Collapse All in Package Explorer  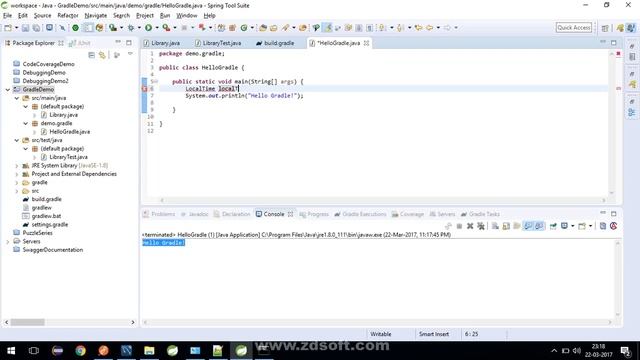tap(91, 55)
